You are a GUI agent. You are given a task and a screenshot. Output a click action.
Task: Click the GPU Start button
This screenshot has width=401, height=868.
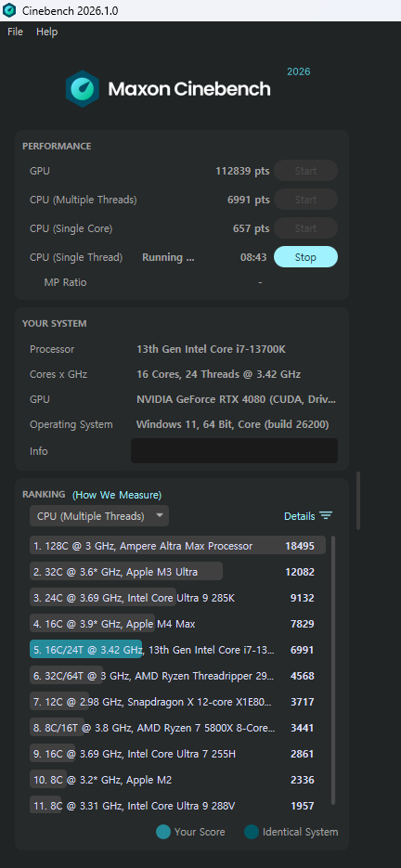coord(305,171)
